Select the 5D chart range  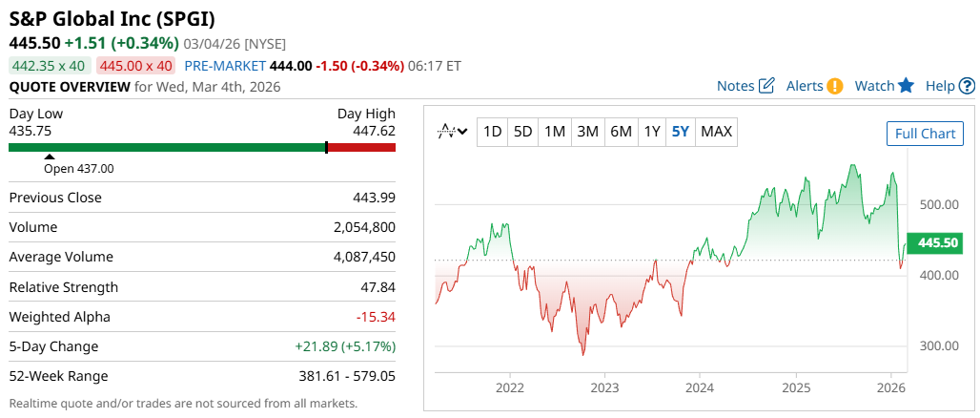522,132
